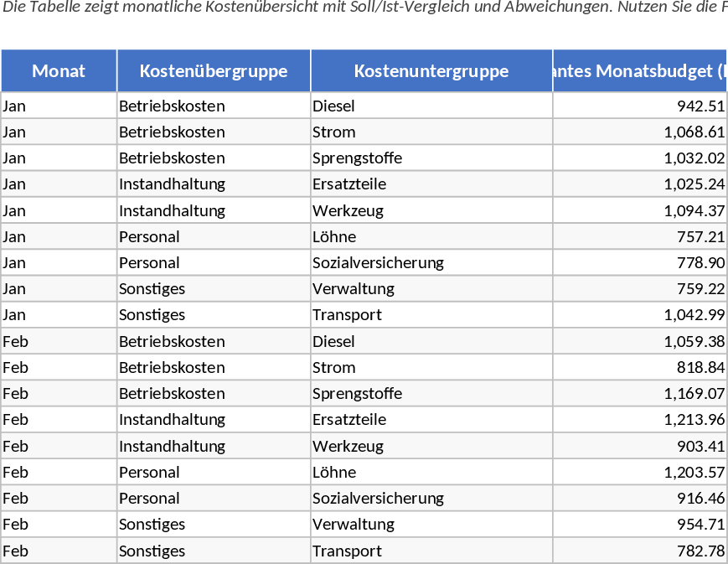Select the February Werkzeug cell

click(x=431, y=446)
